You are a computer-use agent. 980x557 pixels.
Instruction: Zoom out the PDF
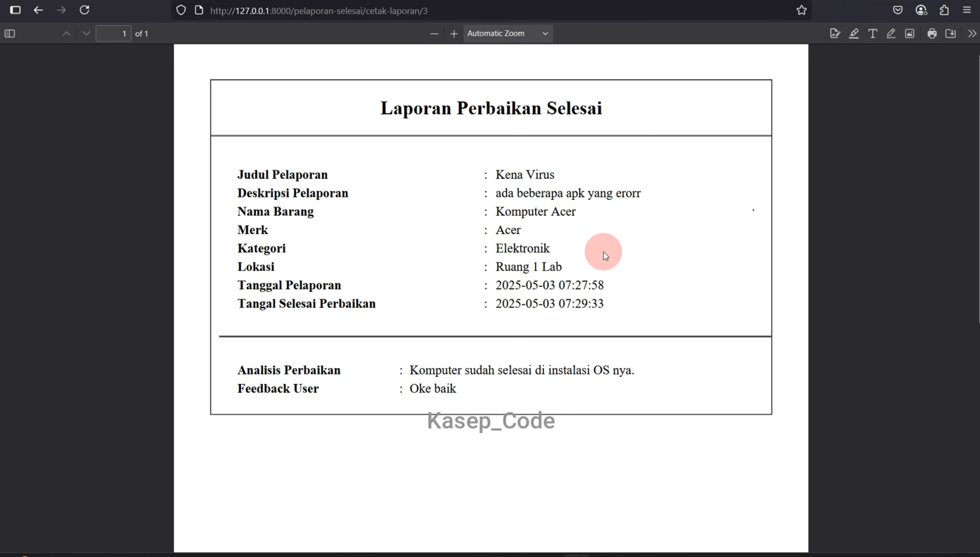(434, 34)
